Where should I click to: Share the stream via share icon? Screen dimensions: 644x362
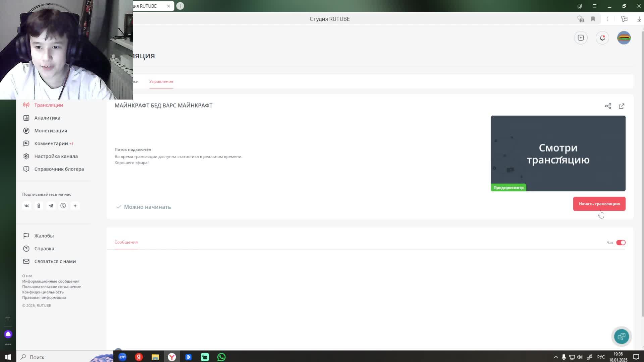coord(608,106)
